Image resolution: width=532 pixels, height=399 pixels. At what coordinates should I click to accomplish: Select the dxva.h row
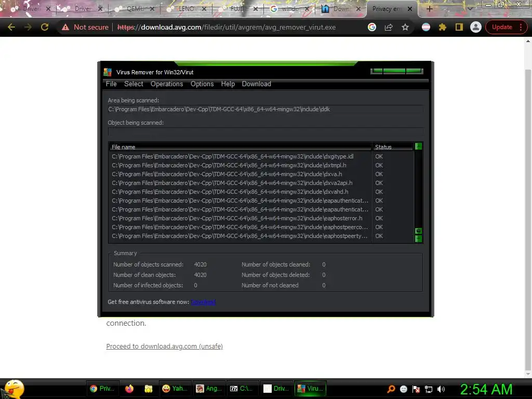[x=262, y=174]
